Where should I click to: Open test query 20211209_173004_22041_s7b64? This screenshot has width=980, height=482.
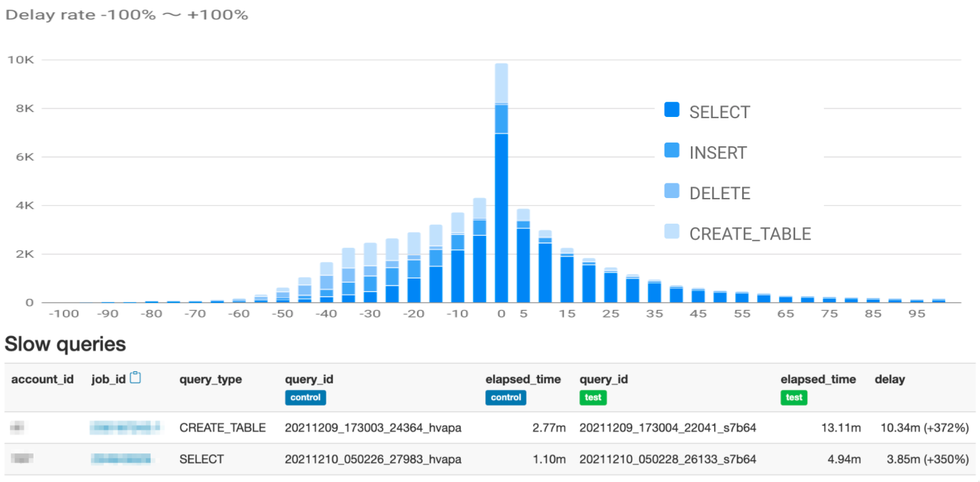tap(667, 428)
